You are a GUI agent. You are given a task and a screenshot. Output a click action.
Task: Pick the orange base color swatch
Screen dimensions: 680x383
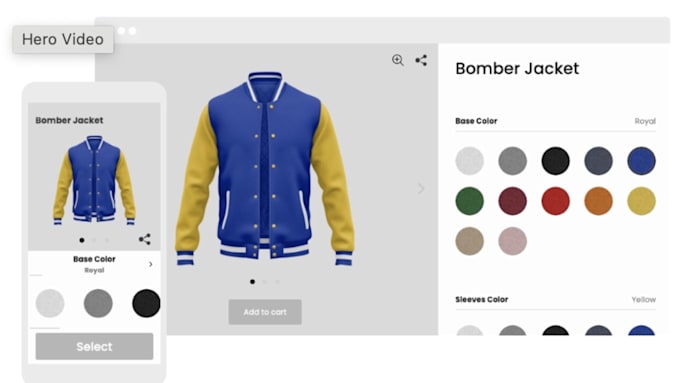pos(598,201)
